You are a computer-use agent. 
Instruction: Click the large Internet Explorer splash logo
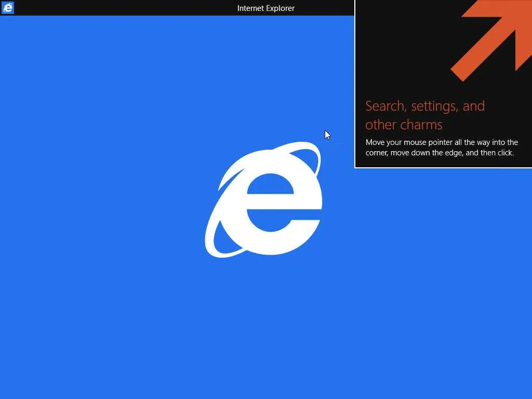[x=263, y=199]
